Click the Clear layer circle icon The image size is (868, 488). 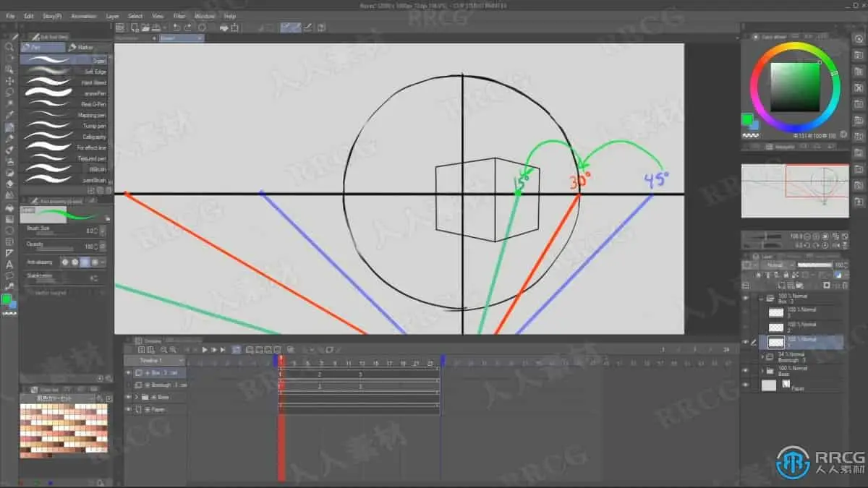point(203,27)
